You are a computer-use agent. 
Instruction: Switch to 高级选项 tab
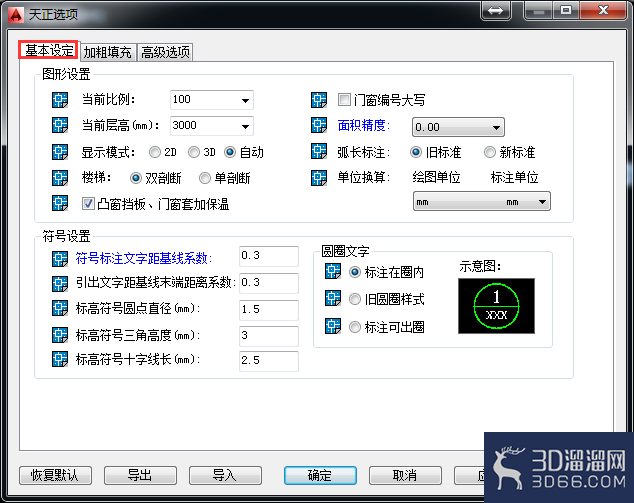[x=165, y=52]
